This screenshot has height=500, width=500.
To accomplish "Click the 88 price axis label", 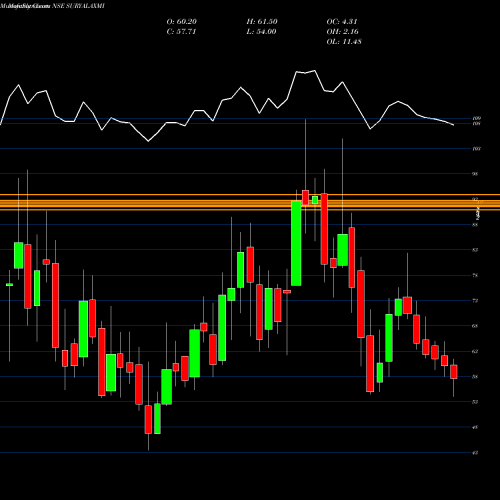I will point(476,225).
